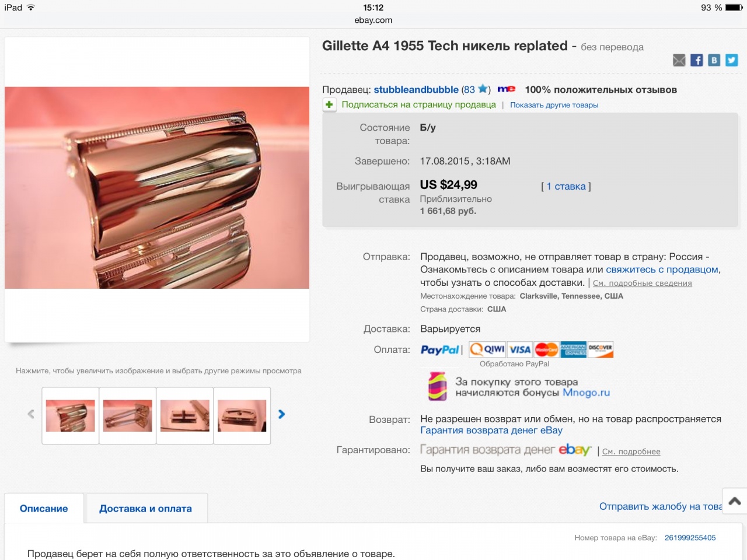The image size is (747, 560).
Task: Open the 1 ставка bid history link
Action: point(566,186)
